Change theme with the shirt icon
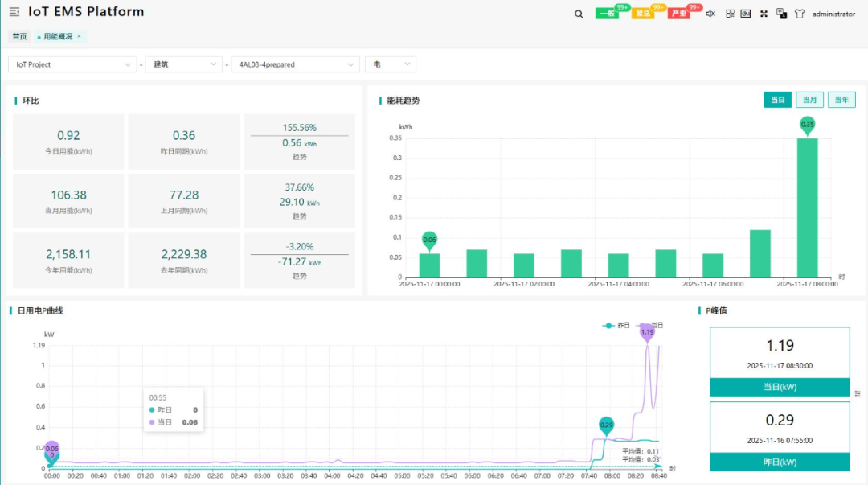The image size is (868, 485). (800, 14)
